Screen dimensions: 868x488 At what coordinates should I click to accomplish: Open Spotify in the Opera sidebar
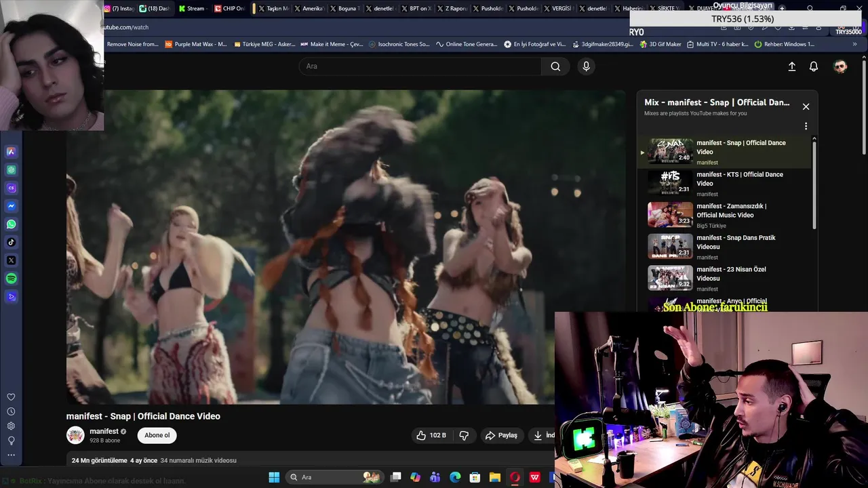tap(11, 279)
